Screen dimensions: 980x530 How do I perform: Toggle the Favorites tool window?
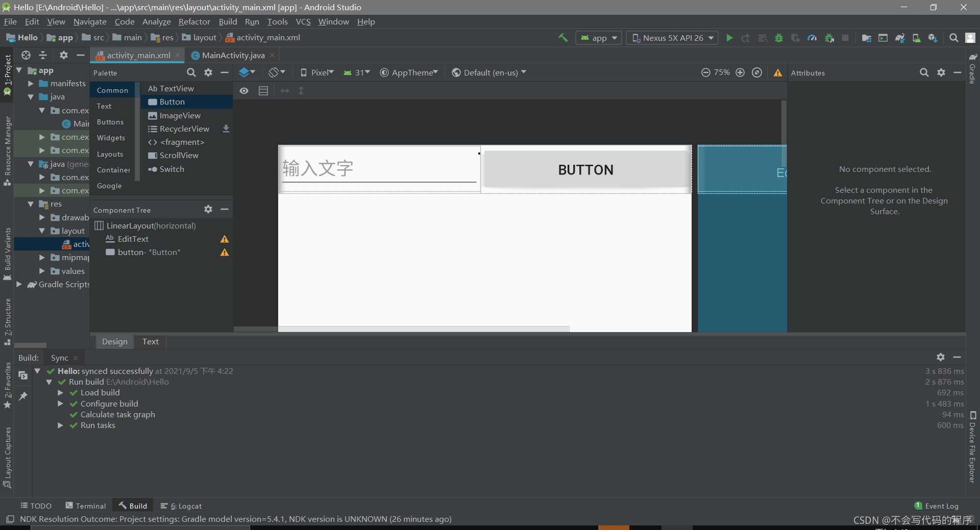pos(7,385)
